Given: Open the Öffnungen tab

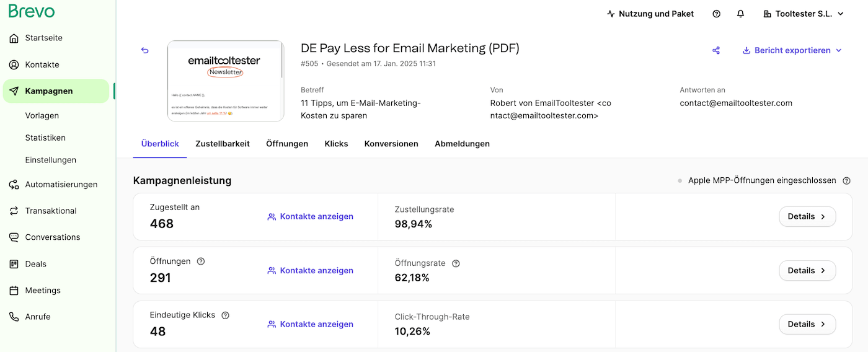Looking at the screenshot, I should pos(287,144).
